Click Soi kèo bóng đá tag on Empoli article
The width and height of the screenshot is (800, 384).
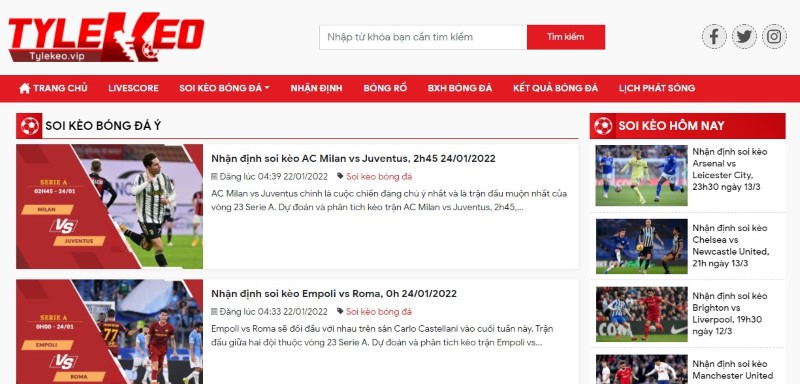tap(379, 312)
